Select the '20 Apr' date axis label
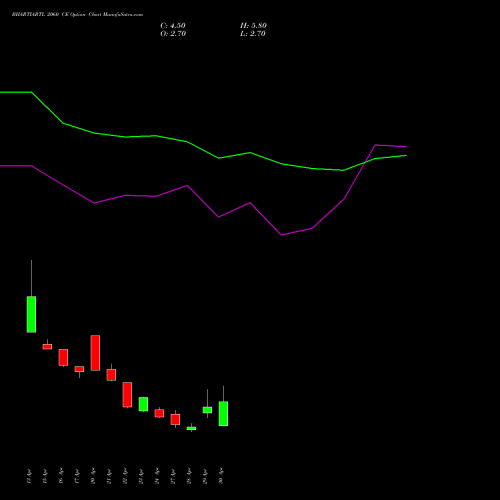Viewport: 500px width, 500px height. click(93, 476)
